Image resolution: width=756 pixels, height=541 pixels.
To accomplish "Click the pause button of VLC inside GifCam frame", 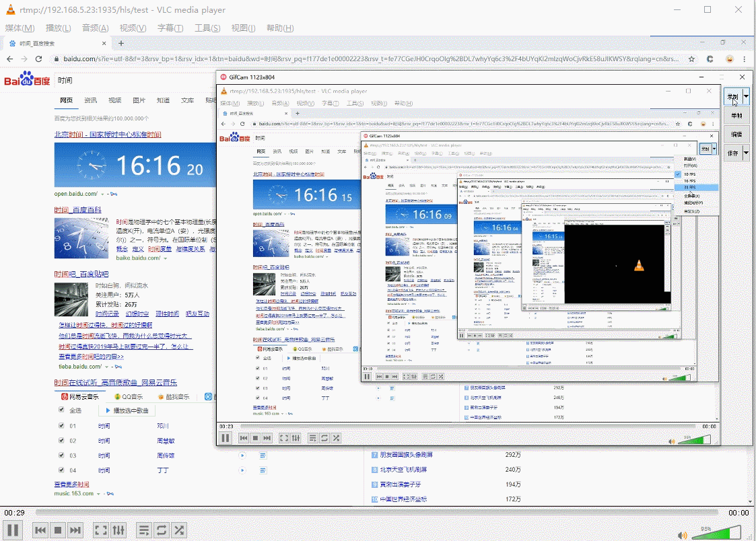I will pyautogui.click(x=225, y=438).
